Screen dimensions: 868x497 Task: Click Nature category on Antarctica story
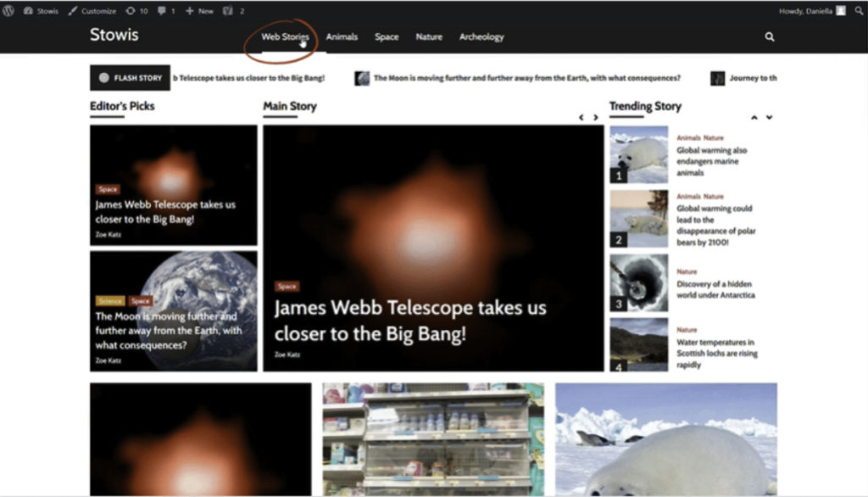coord(687,271)
